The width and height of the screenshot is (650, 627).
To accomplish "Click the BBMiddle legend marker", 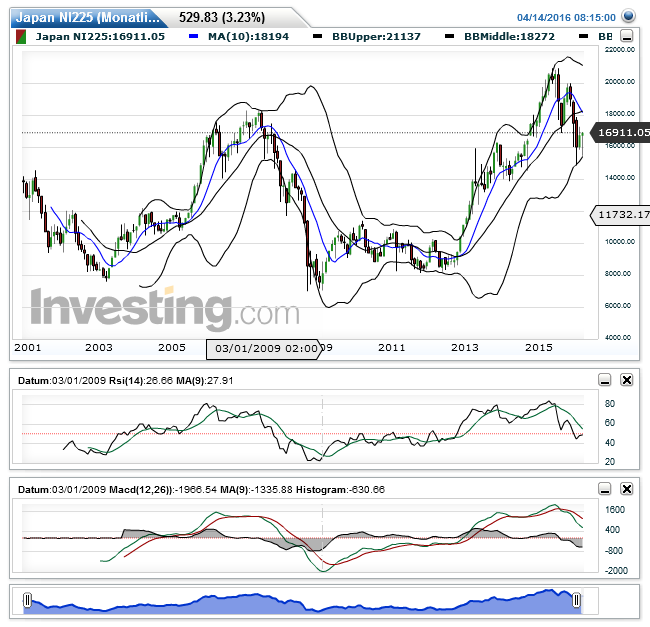I will [x=449, y=36].
